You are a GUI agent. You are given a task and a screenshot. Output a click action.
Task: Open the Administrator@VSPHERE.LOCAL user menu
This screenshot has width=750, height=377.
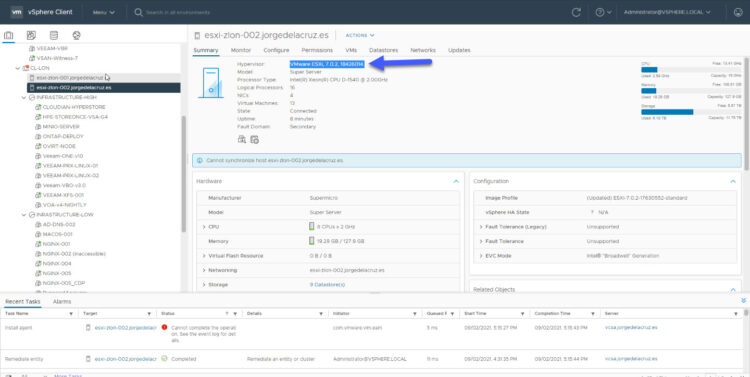pos(667,12)
